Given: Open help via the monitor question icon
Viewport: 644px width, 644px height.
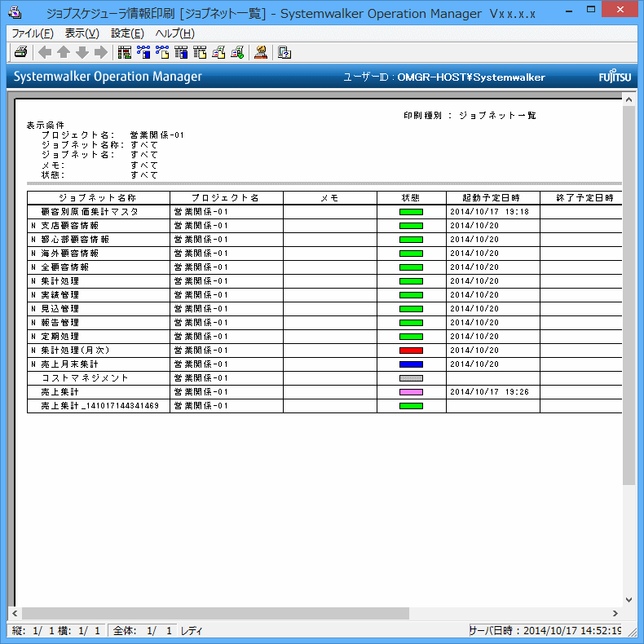Looking at the screenshot, I should [285, 52].
